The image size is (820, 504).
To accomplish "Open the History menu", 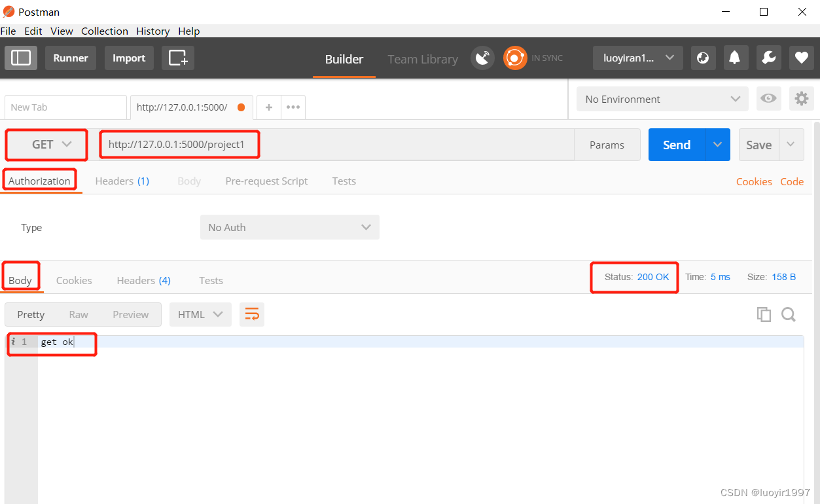I will point(153,31).
